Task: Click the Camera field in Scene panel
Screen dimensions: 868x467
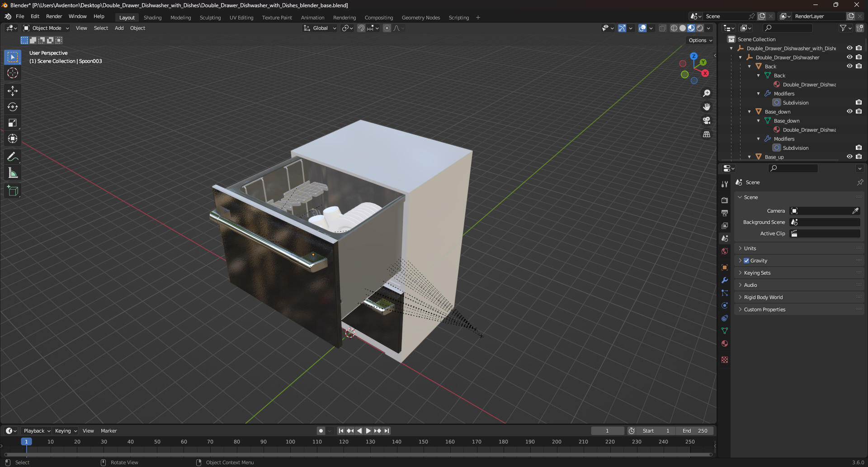Action: (x=825, y=211)
